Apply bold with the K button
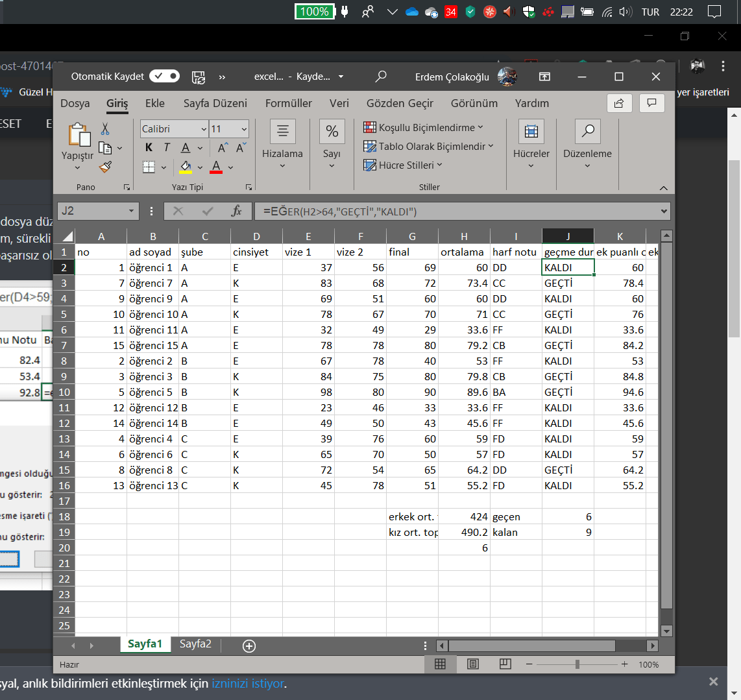Viewport: 741px width, 700px height. [x=149, y=147]
